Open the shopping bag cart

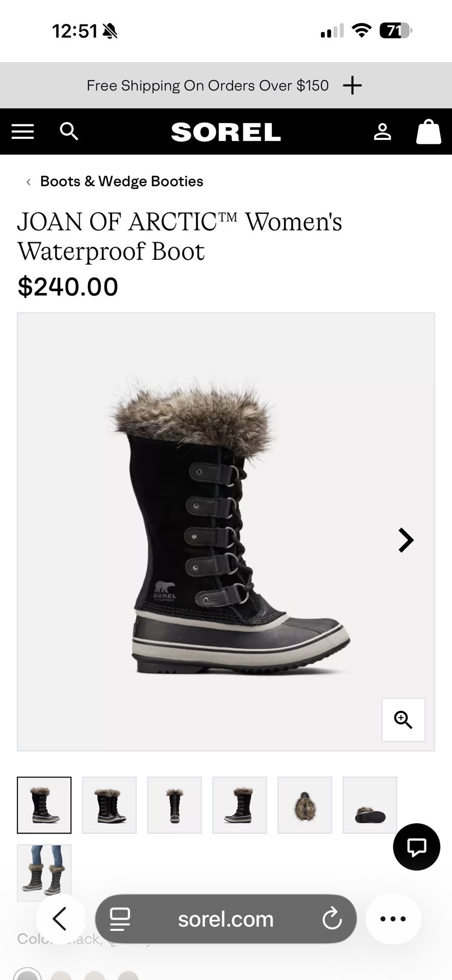[429, 132]
